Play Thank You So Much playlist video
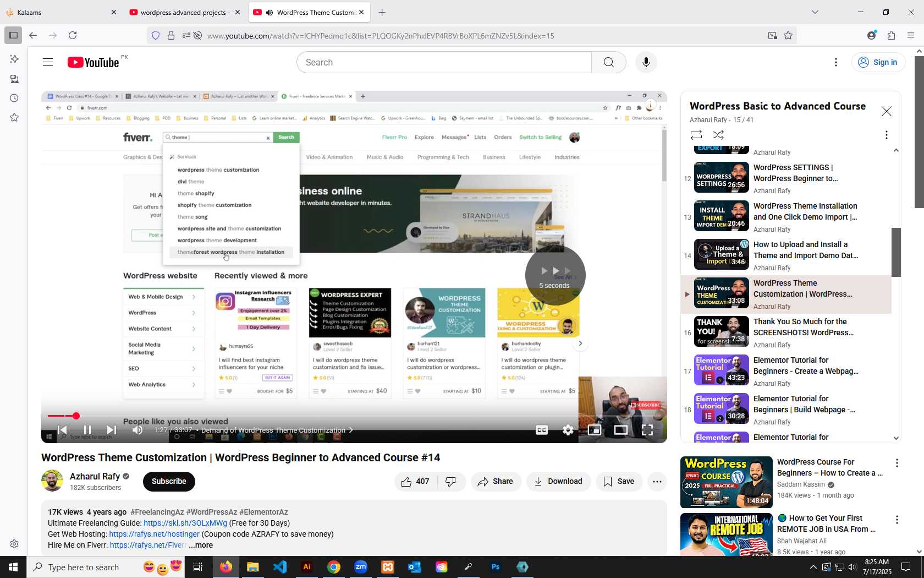This screenshot has width=924, height=578. pyautogui.click(x=787, y=333)
